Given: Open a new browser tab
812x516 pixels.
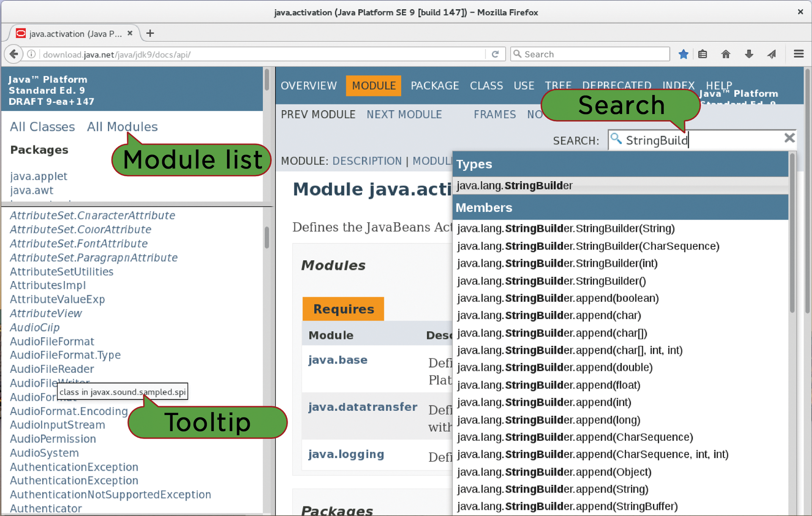Looking at the screenshot, I should point(150,33).
